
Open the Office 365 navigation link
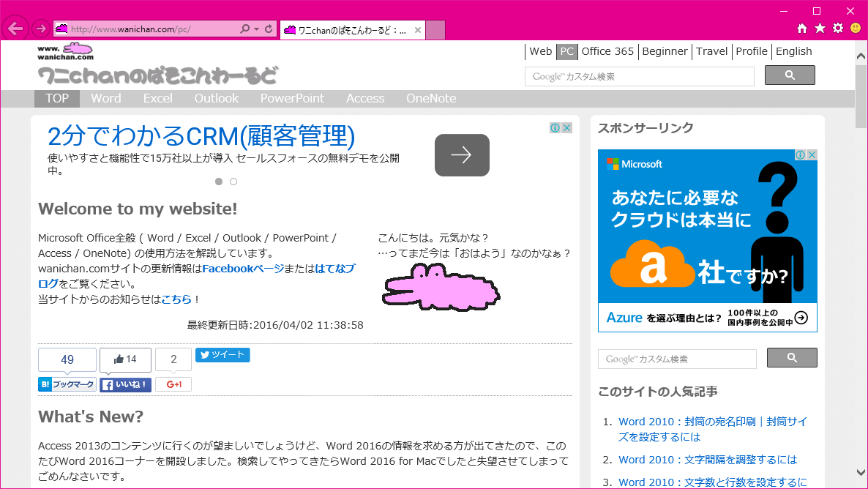[607, 51]
